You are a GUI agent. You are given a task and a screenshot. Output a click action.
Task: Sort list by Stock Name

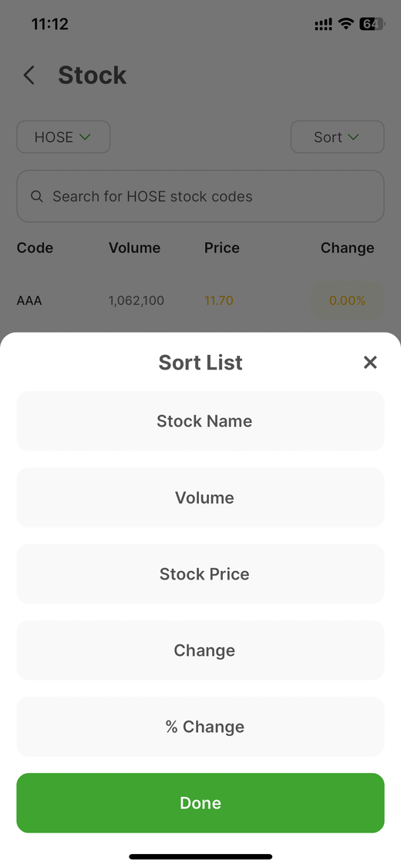[200, 420]
